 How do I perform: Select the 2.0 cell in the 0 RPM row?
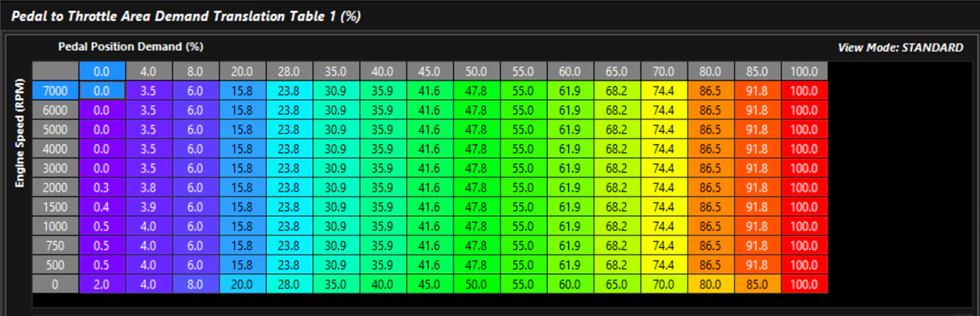click(x=102, y=283)
